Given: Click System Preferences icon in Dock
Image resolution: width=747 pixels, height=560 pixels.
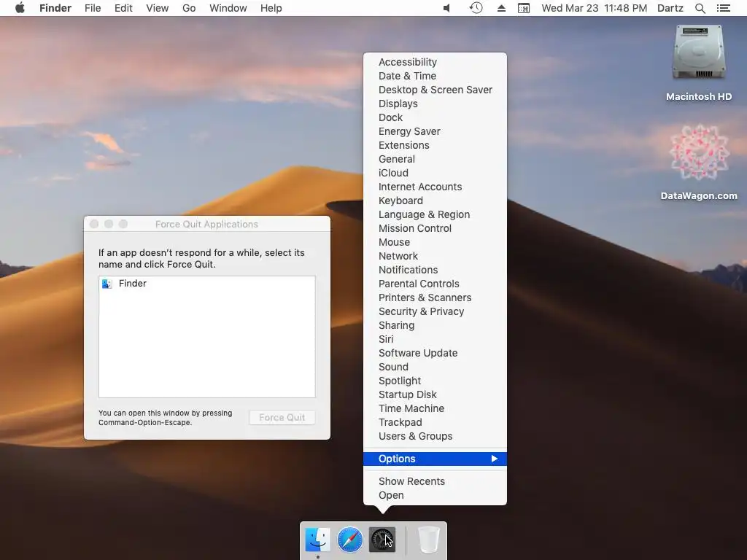Looking at the screenshot, I should pos(382,540).
